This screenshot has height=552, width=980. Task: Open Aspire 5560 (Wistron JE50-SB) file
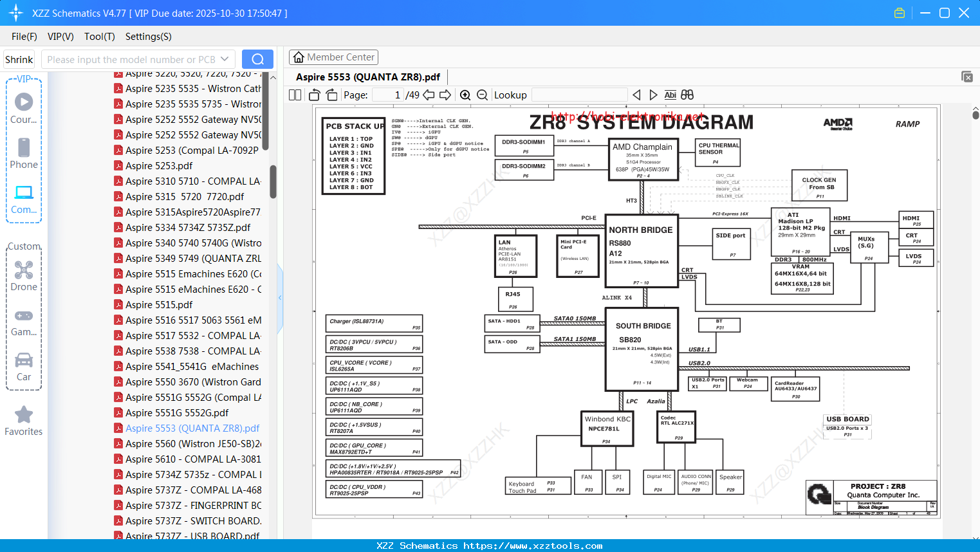coord(188,444)
